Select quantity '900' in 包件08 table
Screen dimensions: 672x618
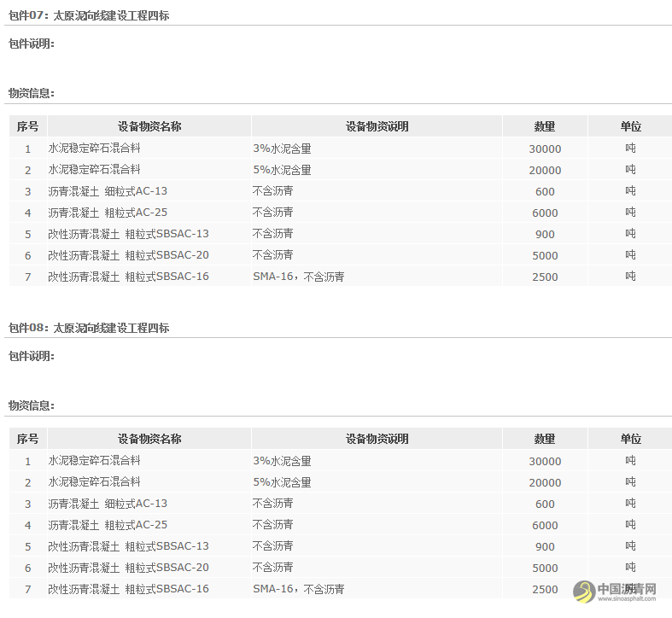545,547
